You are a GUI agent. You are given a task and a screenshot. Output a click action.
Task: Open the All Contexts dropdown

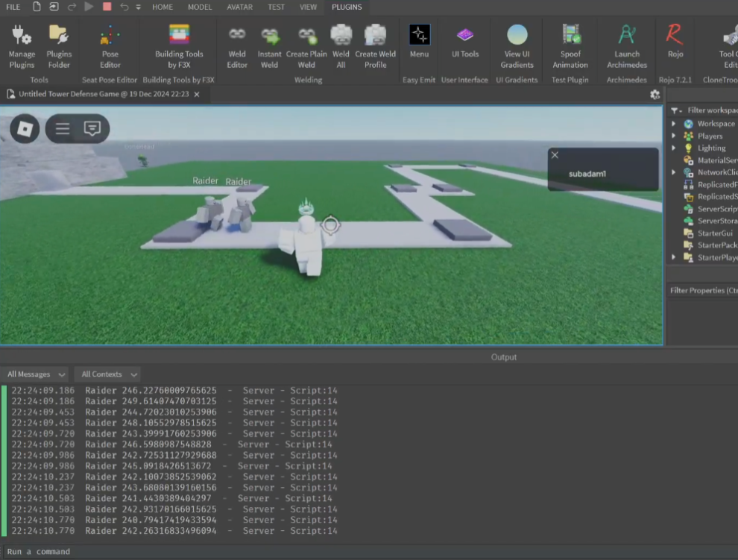[108, 374]
